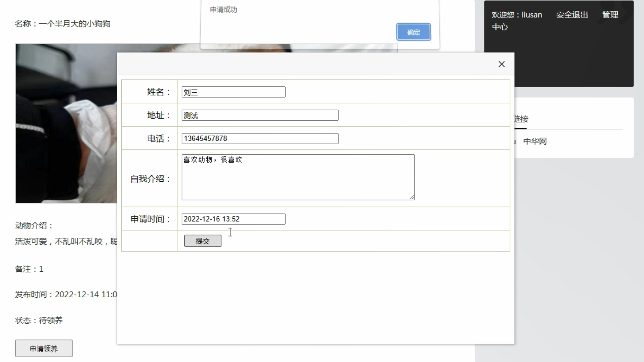Select the 申请时间 application time field
The image size is (644, 362).
(233, 219)
